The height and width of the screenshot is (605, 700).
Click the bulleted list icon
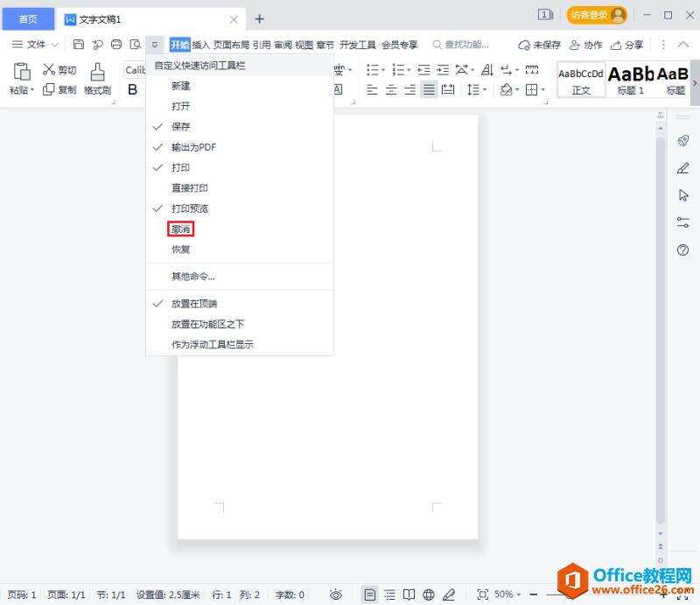tap(373, 70)
